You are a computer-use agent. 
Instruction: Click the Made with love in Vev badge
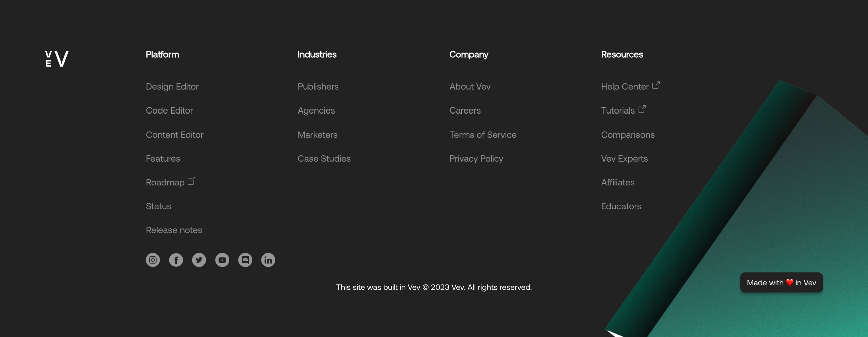point(781,282)
